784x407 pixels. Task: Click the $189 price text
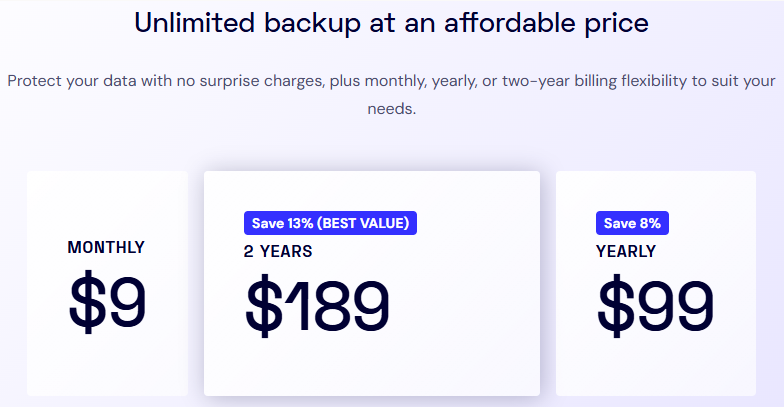[318, 305]
